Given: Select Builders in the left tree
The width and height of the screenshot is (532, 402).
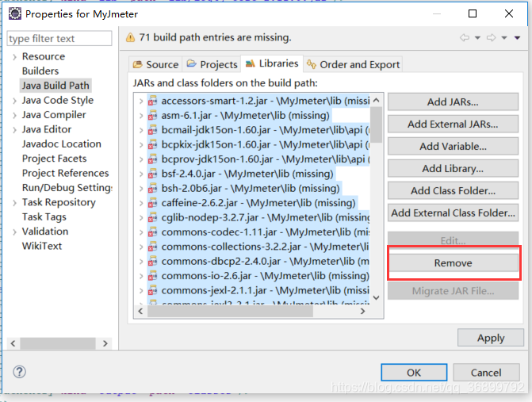Looking at the screenshot, I should [x=40, y=71].
